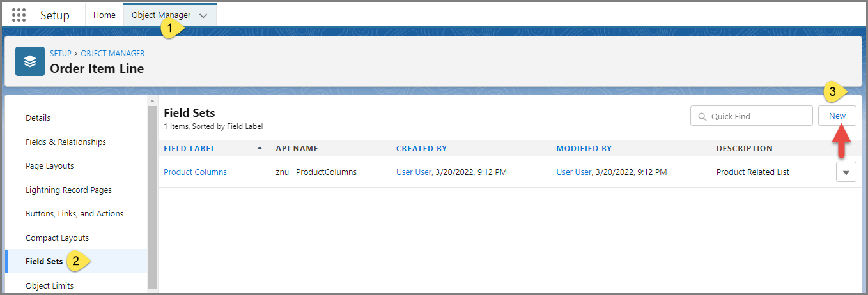The height and width of the screenshot is (295, 868).
Task: Open the Product Columns field set
Action: 195,172
